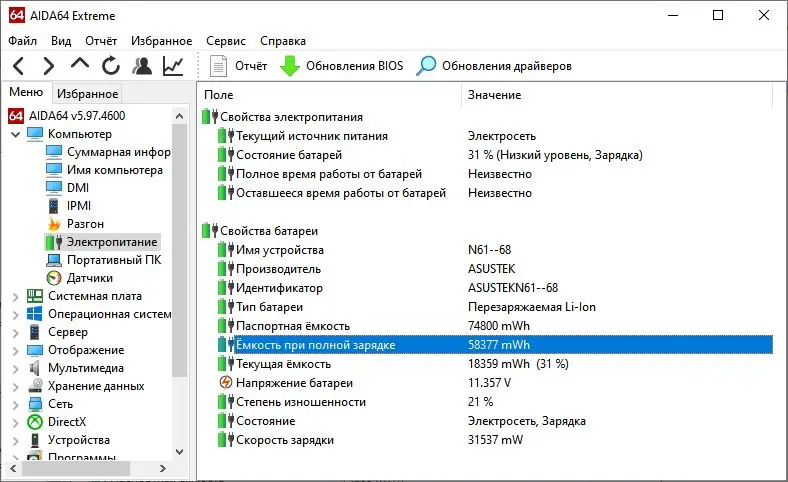Click the sidebar horizontal scrollbar right arrow
Screen dimensions: 788x482
coord(162,468)
